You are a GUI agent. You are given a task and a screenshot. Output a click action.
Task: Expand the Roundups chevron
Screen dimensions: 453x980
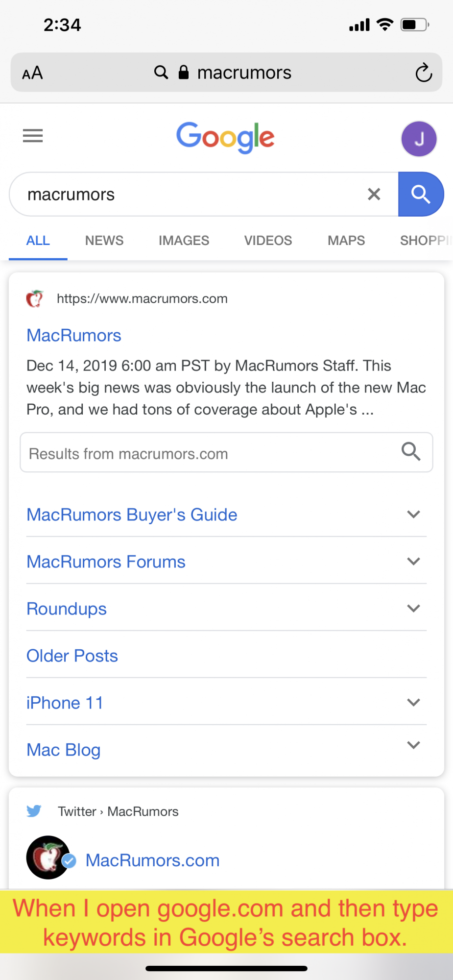click(x=414, y=608)
